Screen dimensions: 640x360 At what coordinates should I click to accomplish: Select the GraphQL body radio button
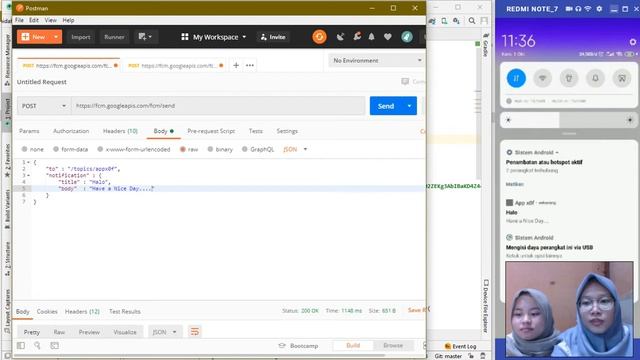[x=244, y=149]
